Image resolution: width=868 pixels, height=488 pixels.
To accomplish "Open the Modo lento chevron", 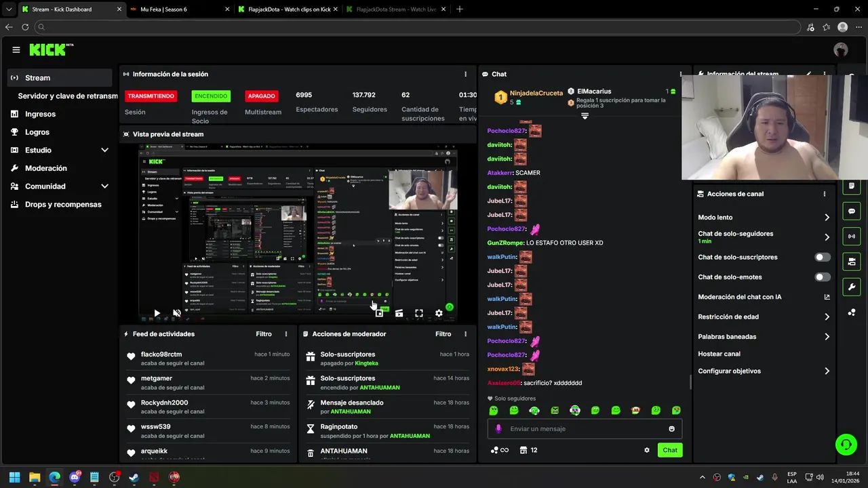I will (x=827, y=218).
